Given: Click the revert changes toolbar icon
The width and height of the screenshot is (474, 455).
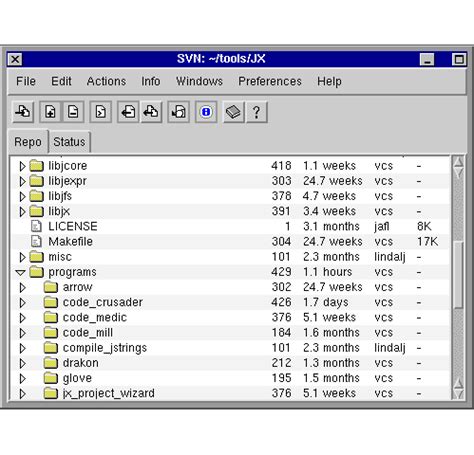Looking at the screenshot, I should (x=179, y=112).
